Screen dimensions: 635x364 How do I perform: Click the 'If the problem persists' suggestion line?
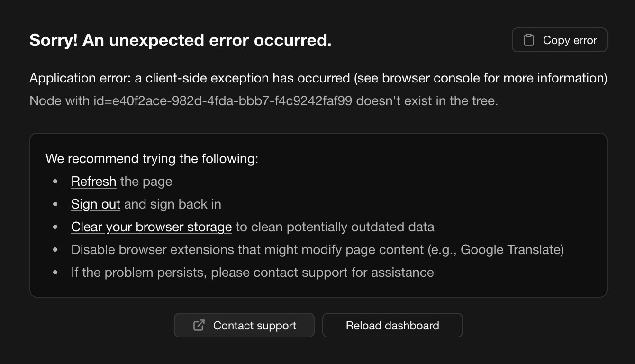click(x=252, y=273)
